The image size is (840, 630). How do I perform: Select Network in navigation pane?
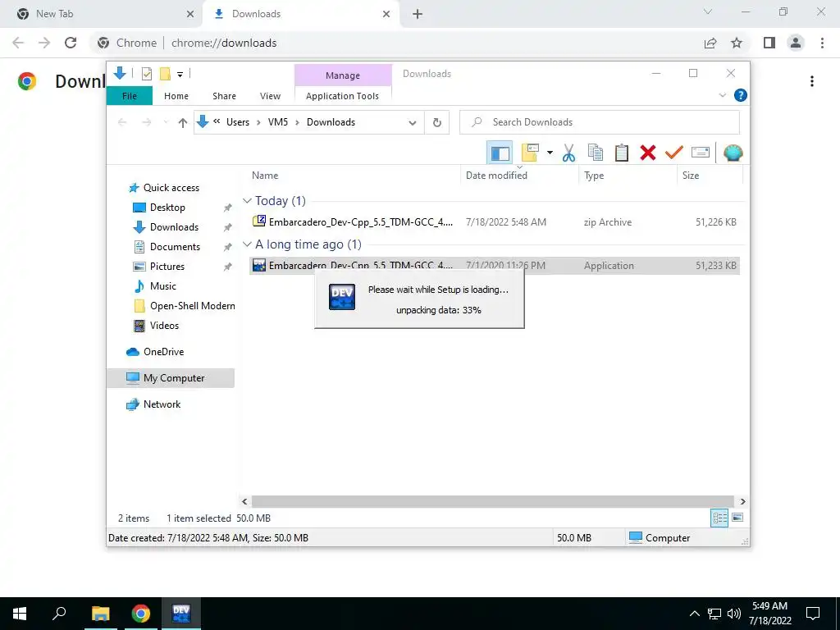[162, 404]
